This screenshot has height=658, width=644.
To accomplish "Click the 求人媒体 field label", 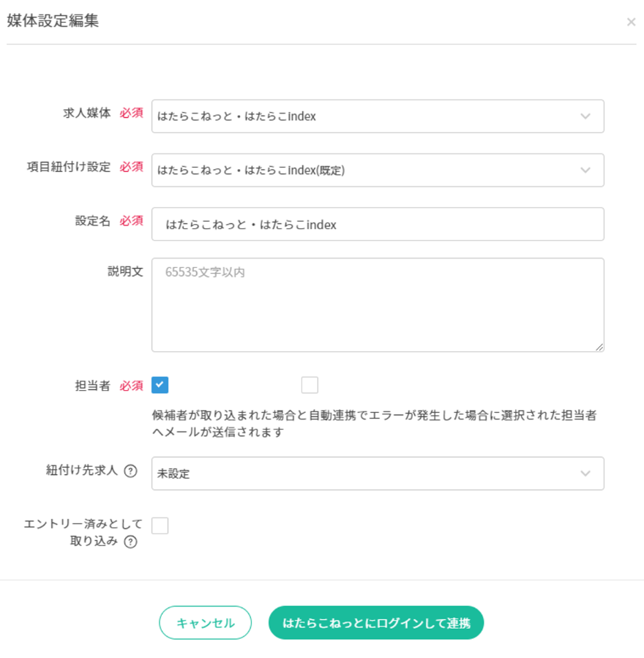I will pos(87,113).
